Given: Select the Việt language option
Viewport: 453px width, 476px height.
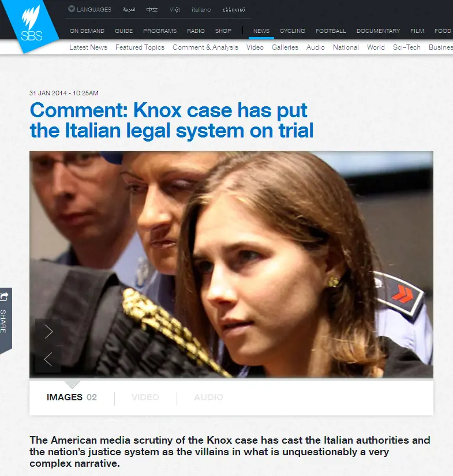Looking at the screenshot, I should click(175, 9).
